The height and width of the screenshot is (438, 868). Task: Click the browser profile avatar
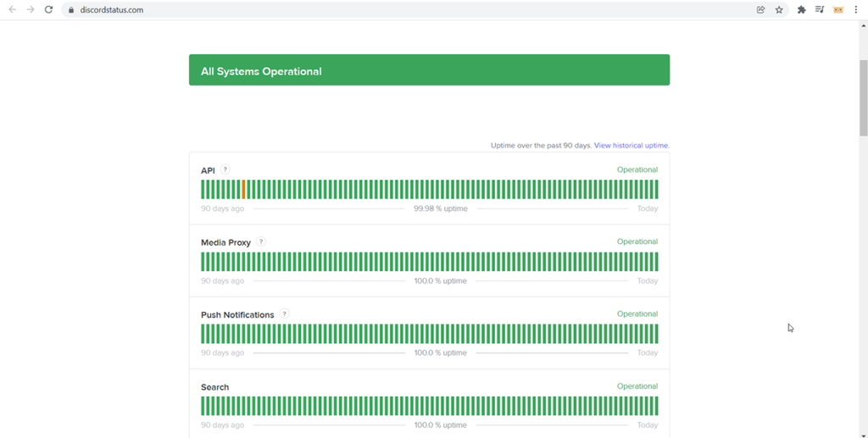click(838, 9)
